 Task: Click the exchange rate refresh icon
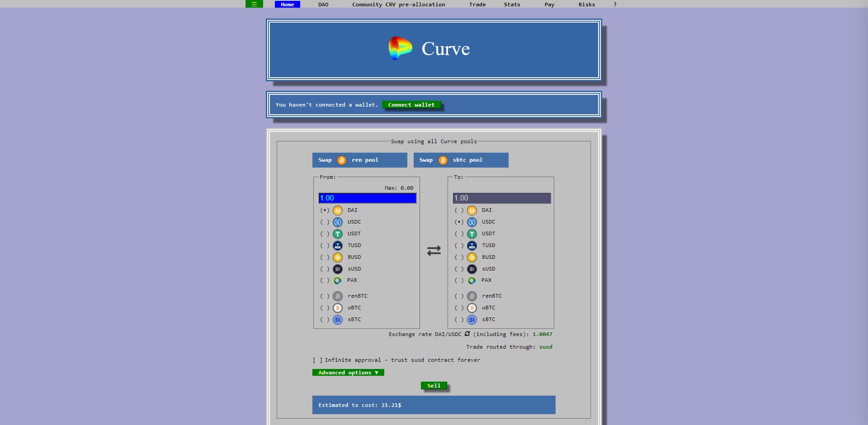coord(467,334)
